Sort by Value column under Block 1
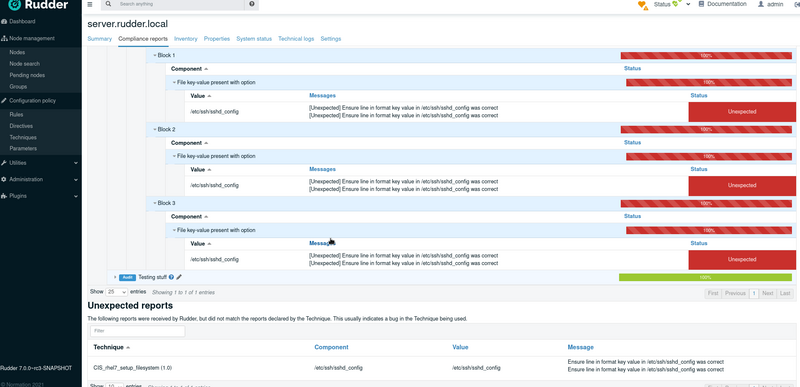The height and width of the screenshot is (387, 800). [197, 96]
